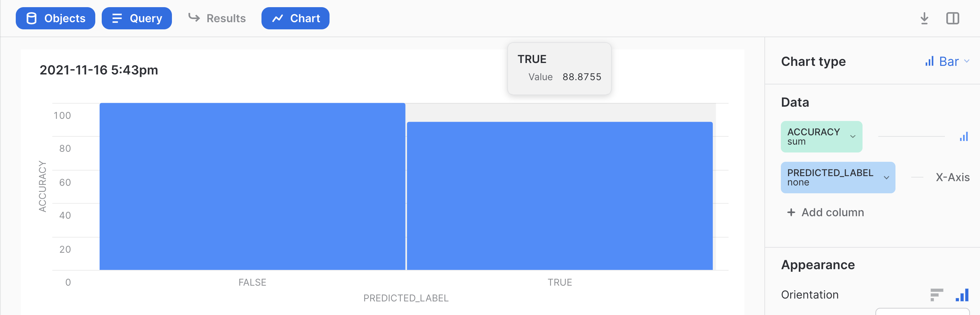Click the chart title 2021-11-16 5:43pm

coord(99,70)
